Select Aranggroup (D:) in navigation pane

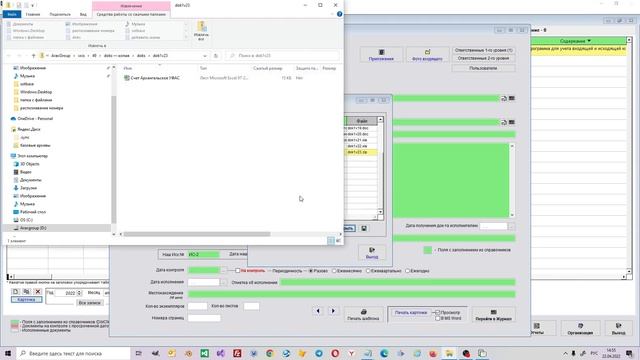tap(33, 228)
